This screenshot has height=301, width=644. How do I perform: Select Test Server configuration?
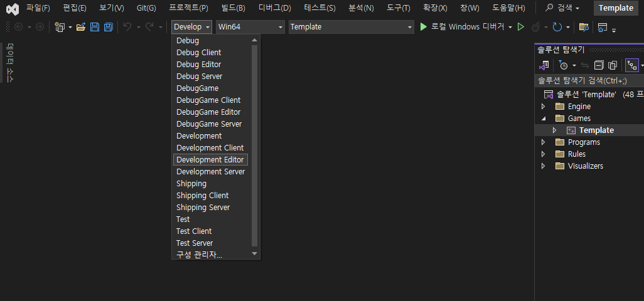pos(195,243)
